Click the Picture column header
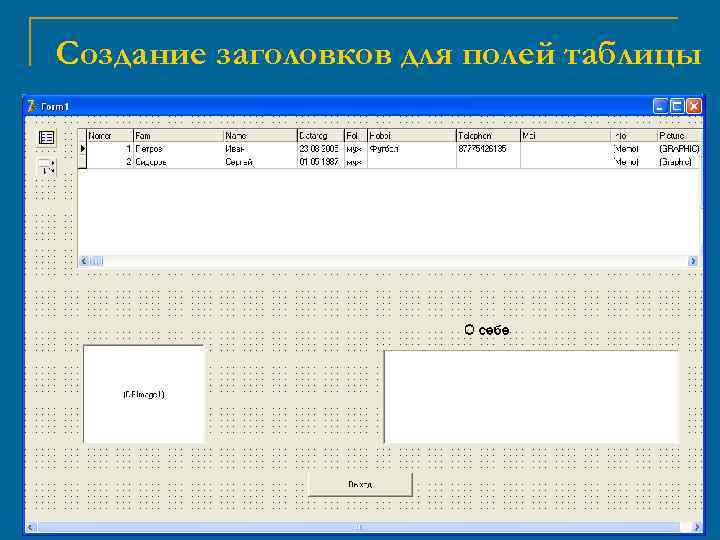The image size is (720, 540). pos(680,136)
